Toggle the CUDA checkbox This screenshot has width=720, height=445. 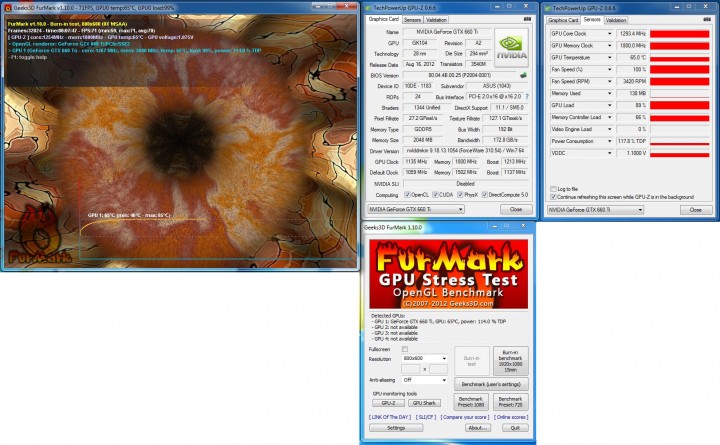click(435, 195)
